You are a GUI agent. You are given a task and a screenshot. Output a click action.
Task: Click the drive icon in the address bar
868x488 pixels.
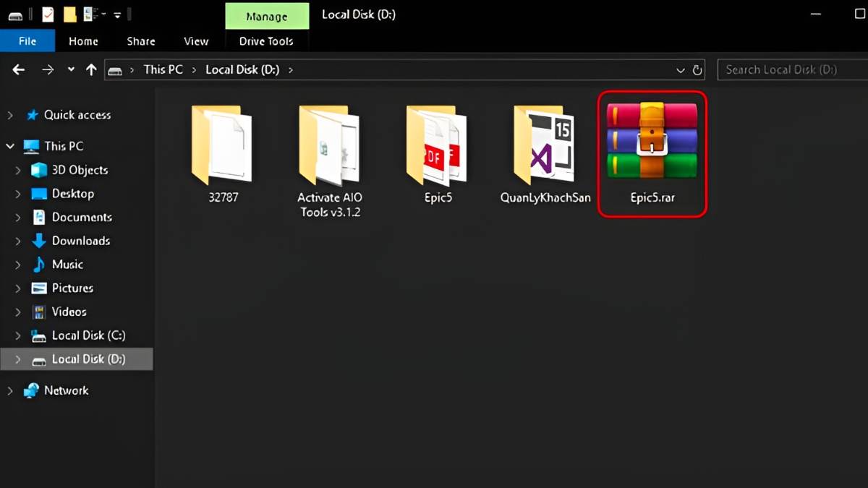(x=115, y=70)
